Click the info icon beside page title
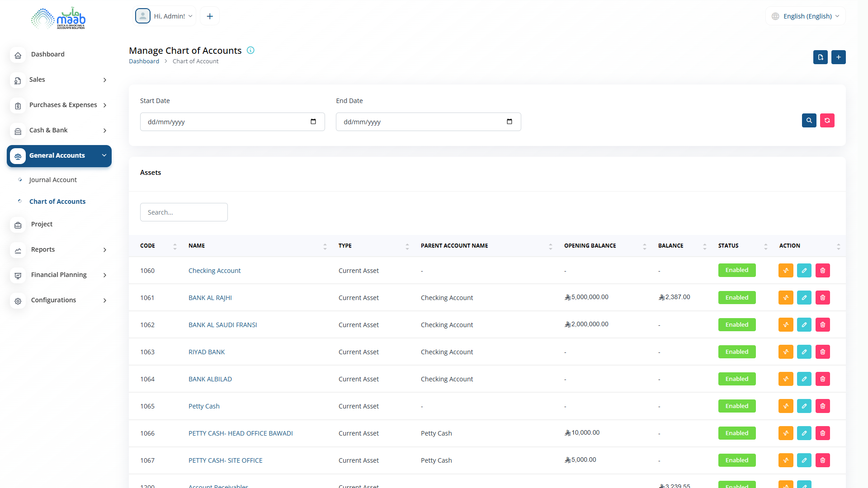 250,51
